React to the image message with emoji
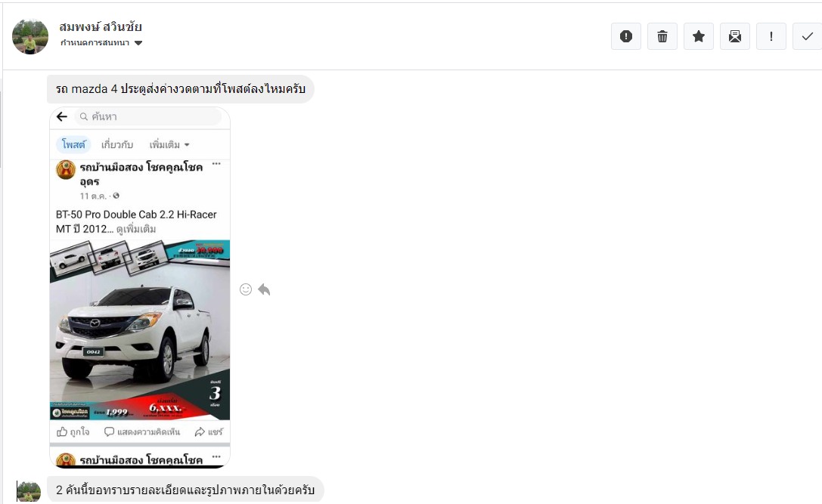This screenshot has width=822, height=504. [x=245, y=289]
